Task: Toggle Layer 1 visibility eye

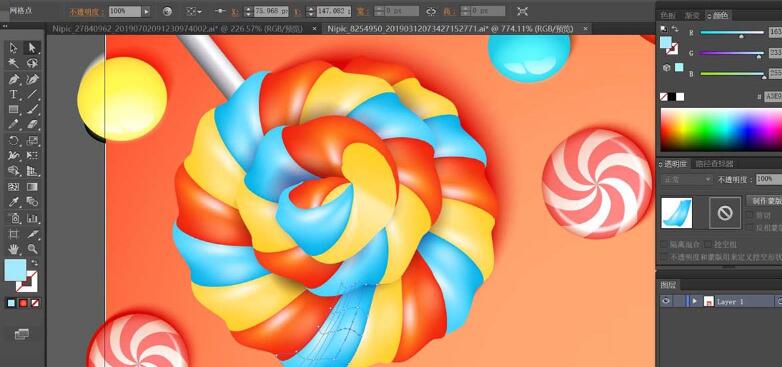Action: click(x=666, y=301)
